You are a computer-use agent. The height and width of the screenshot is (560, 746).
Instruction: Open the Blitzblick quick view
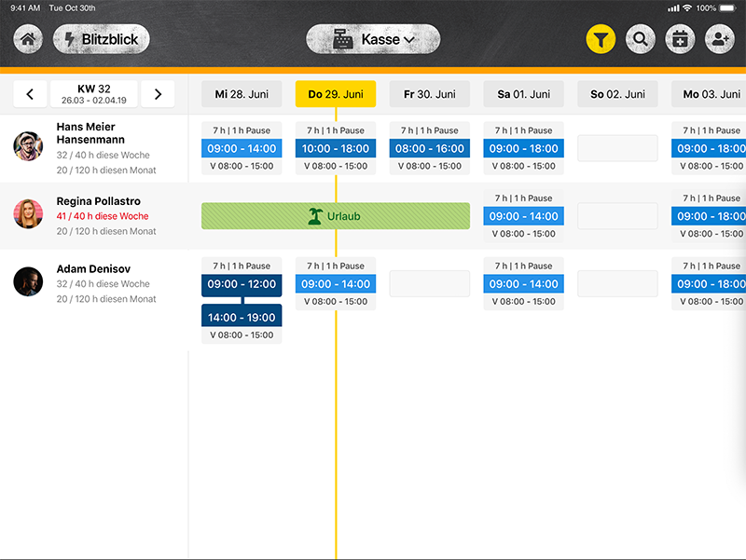101,40
